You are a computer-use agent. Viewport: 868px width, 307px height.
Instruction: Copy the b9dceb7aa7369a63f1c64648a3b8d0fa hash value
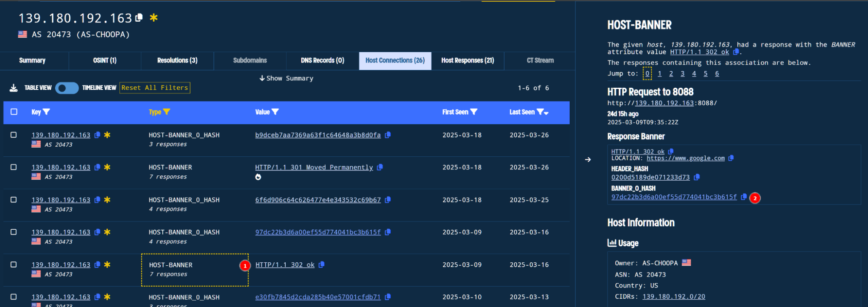[388, 135]
